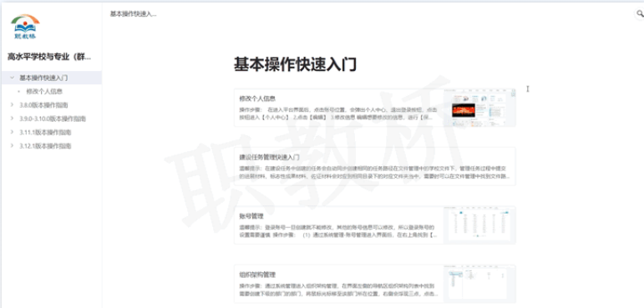Click the 组织架构管理 card thumbnail

pyautogui.click(x=479, y=284)
